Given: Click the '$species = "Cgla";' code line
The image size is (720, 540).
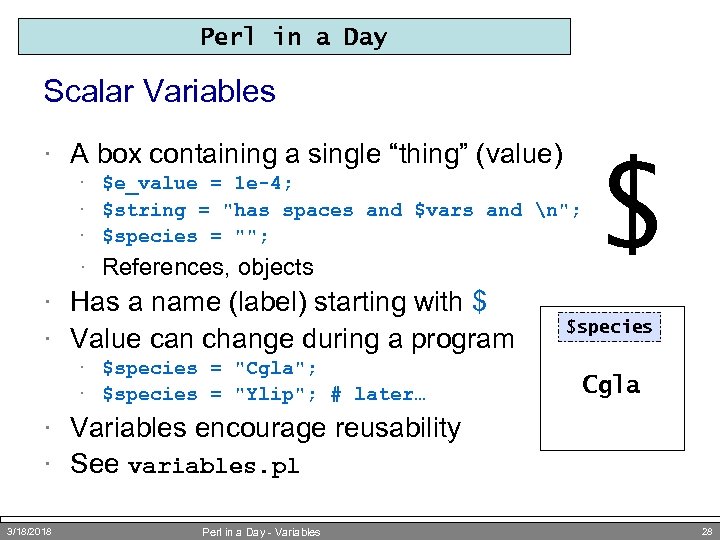Looking at the screenshot, I should point(210,368).
